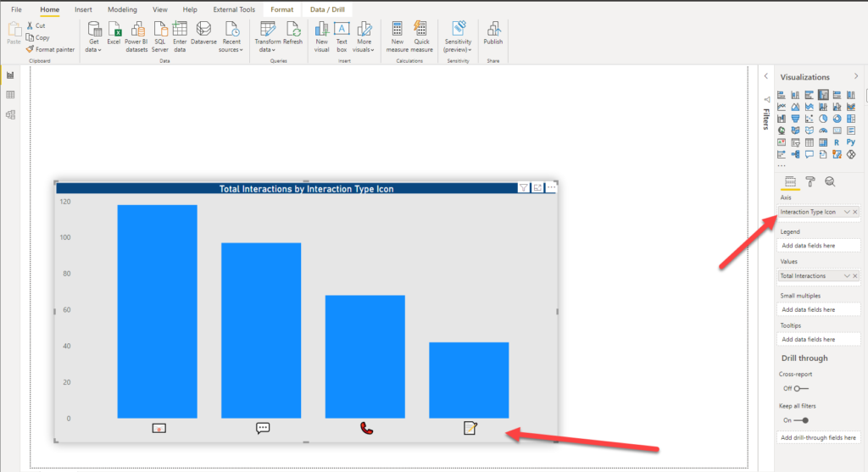
Task: Choose the Donut chart visualization
Action: pos(837,119)
